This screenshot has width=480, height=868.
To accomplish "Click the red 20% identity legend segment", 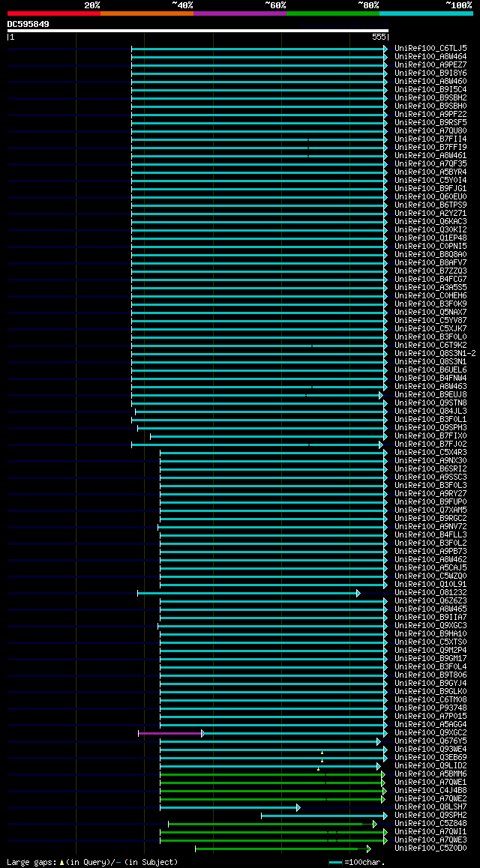I will pyautogui.click(x=54, y=13).
